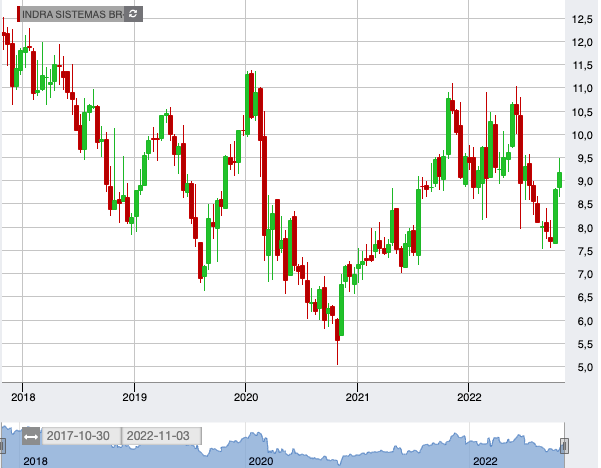Click the 2018 label on the chart x-axis
This screenshot has width=601, height=468.
23,397
